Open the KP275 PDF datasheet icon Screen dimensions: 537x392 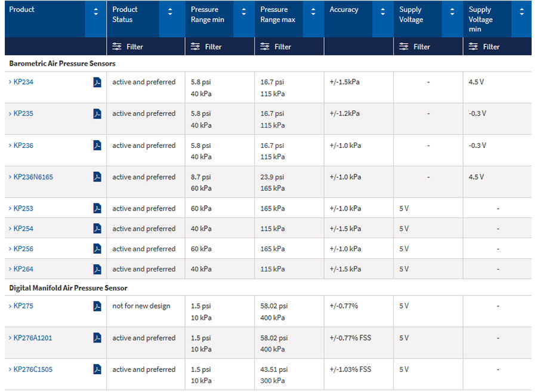(x=97, y=306)
